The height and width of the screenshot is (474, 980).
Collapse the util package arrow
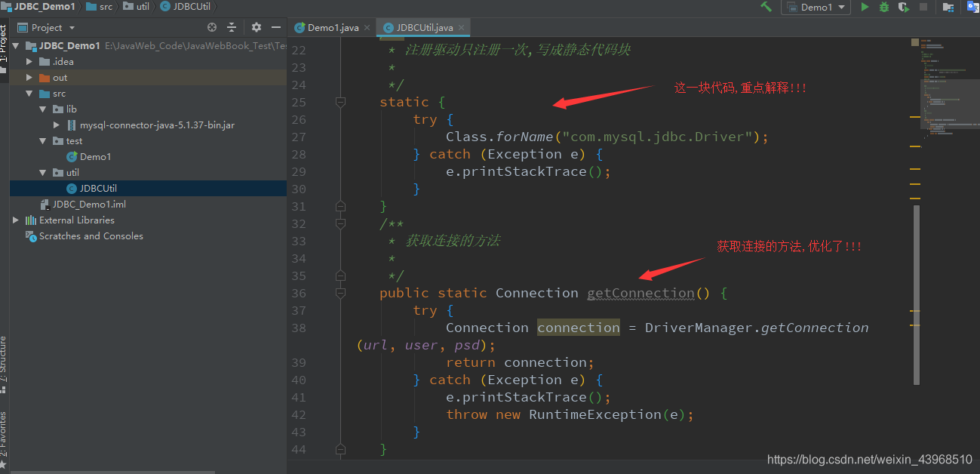pyautogui.click(x=43, y=173)
